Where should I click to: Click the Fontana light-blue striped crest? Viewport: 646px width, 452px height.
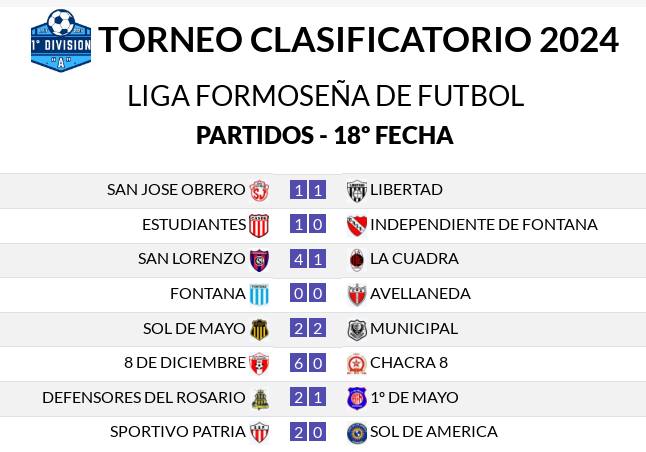tap(259, 294)
